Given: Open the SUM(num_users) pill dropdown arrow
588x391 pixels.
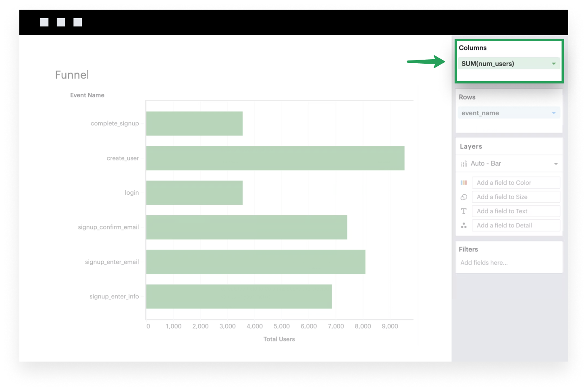Looking at the screenshot, I should [554, 64].
